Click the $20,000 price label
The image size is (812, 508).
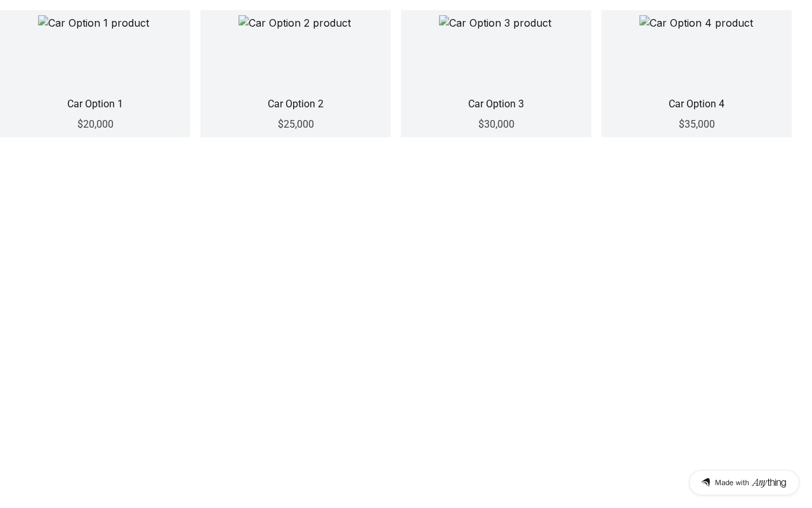pos(95,124)
